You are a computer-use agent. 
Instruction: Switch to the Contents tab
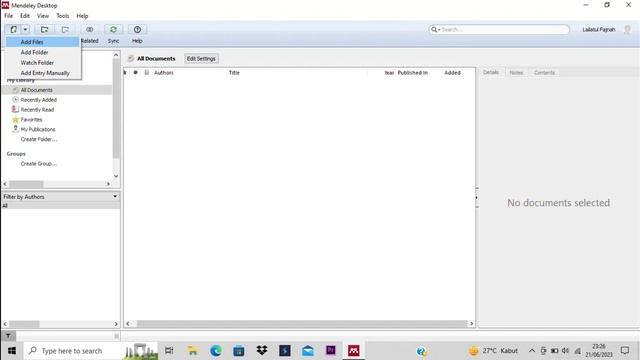[x=544, y=73]
